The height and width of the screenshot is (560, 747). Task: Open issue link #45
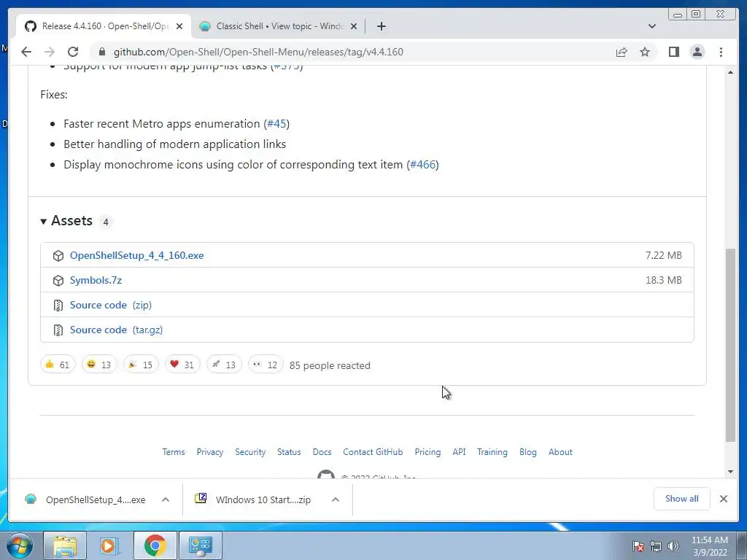pyautogui.click(x=276, y=124)
